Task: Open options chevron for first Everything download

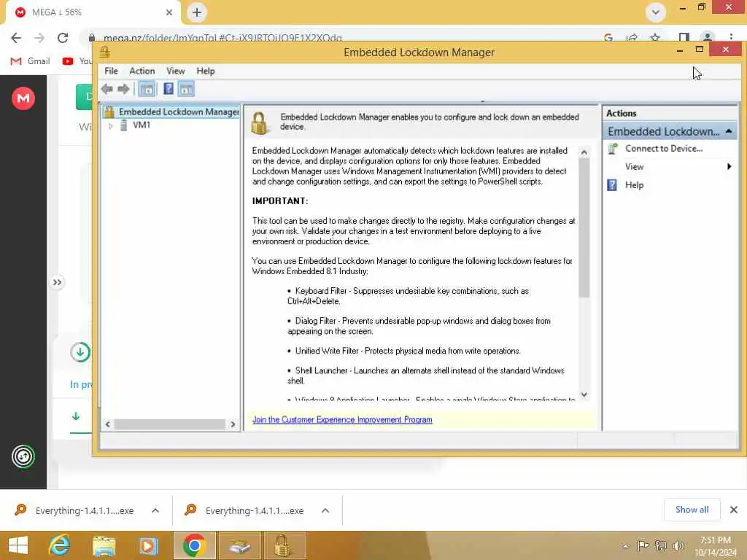Action: tap(155, 510)
